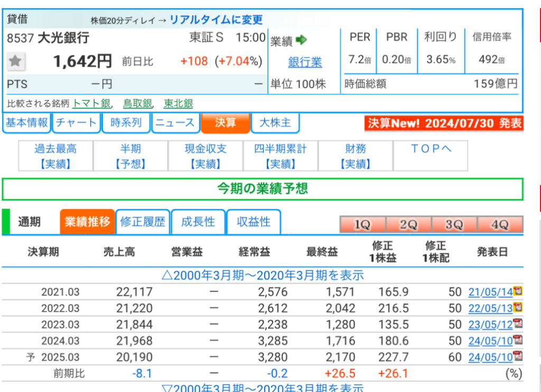Select the 1Q quarter button
Screen dimensions: 541x392
tap(362, 225)
